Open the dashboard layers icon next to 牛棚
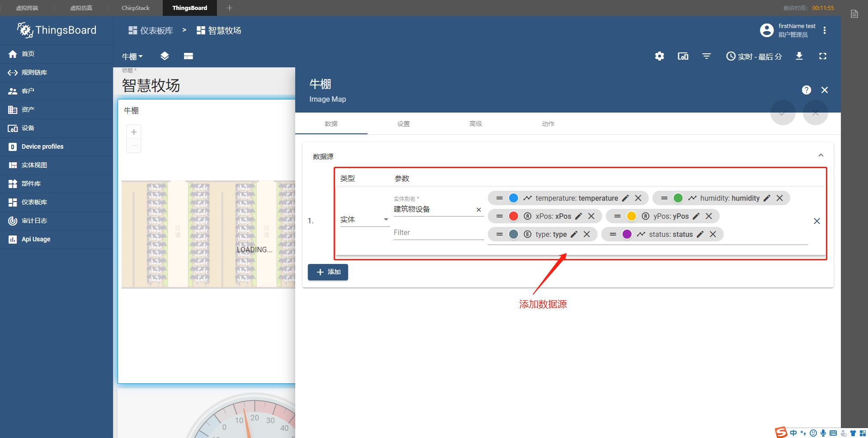This screenshot has height=438, width=868. 165,56
